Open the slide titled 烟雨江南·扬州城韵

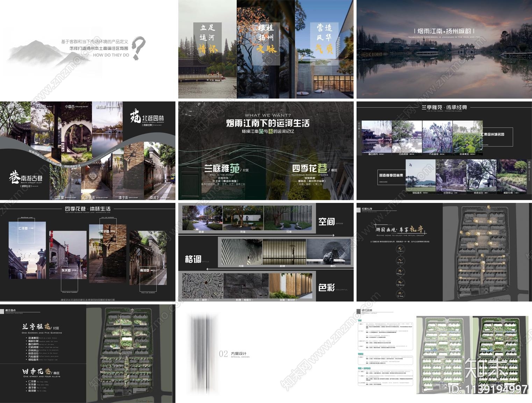[x=444, y=49]
